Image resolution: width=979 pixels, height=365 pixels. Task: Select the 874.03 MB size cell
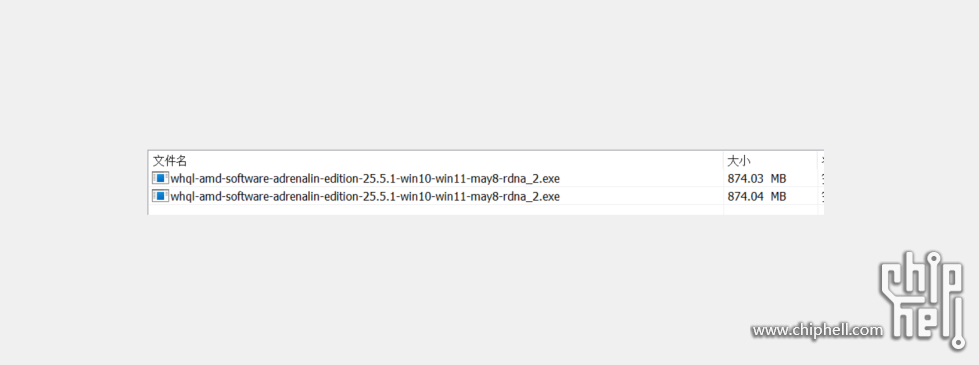point(770,178)
